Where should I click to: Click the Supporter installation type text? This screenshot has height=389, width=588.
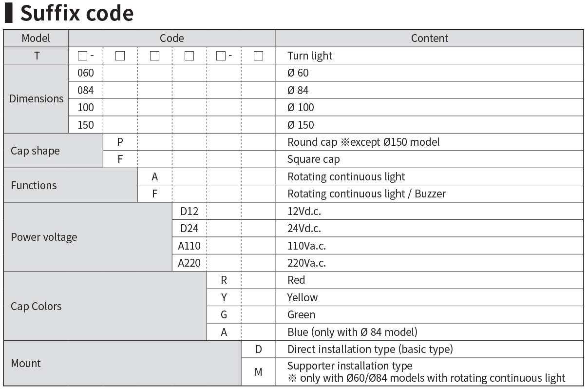coord(350,366)
